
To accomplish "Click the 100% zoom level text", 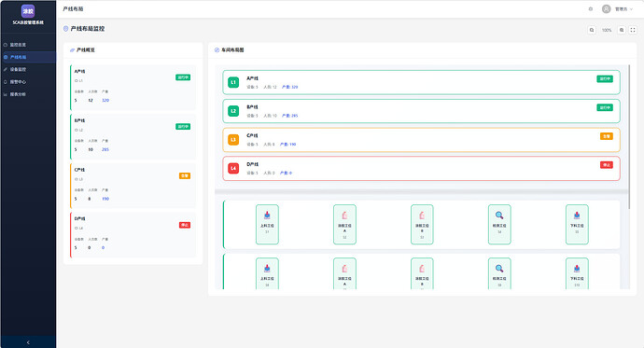I will pyautogui.click(x=607, y=31).
